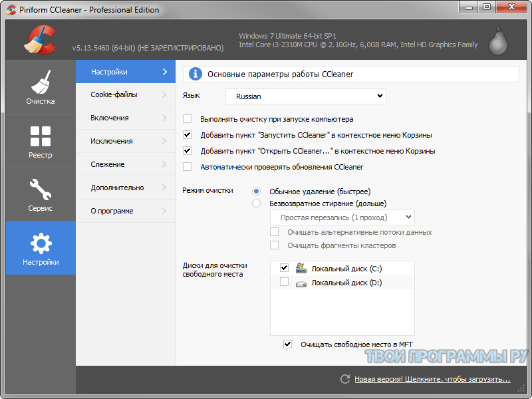Click the Локальный диск (C:) row label
The height and width of the screenshot is (399, 532).
tap(346, 269)
